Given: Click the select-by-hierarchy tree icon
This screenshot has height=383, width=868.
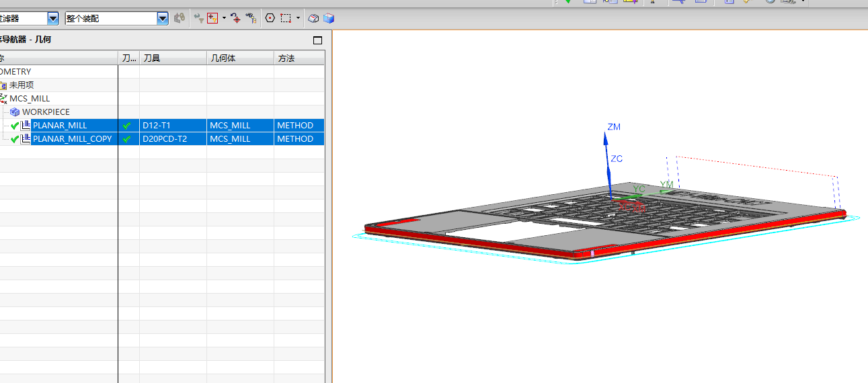Looking at the screenshot, I should 251,18.
